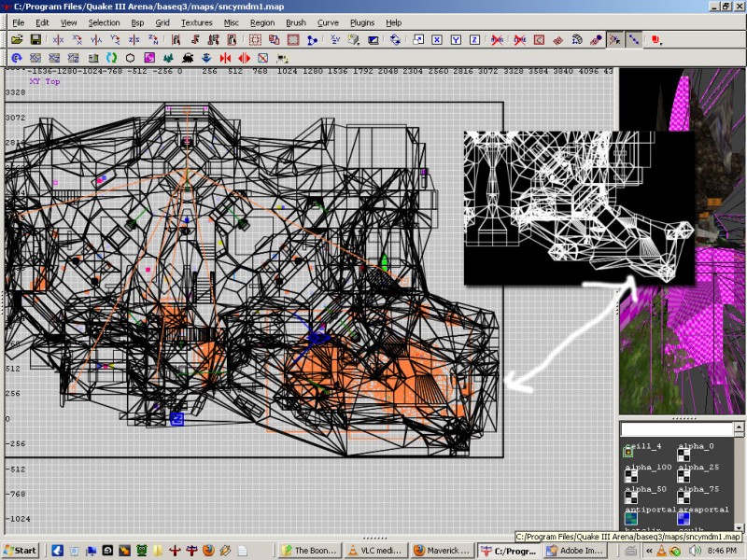This screenshot has width=747, height=560.
Task: Click texture browser scrollbar down arrow
Action: click(x=739, y=527)
